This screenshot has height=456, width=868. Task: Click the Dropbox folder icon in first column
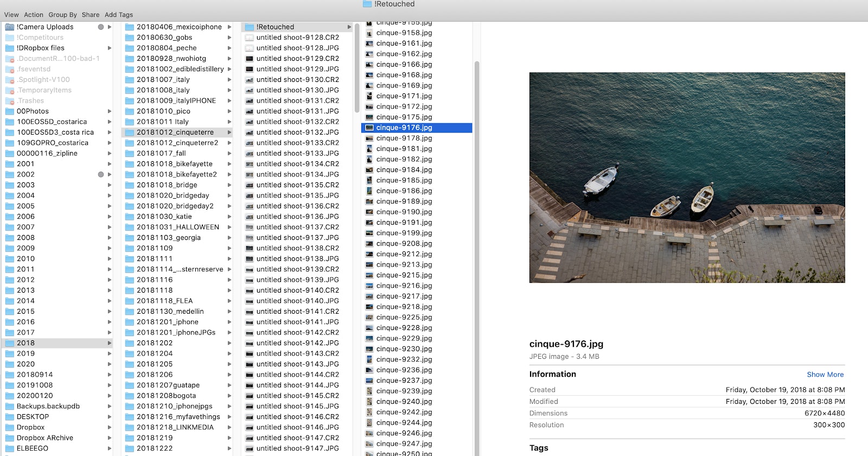[x=10, y=428]
